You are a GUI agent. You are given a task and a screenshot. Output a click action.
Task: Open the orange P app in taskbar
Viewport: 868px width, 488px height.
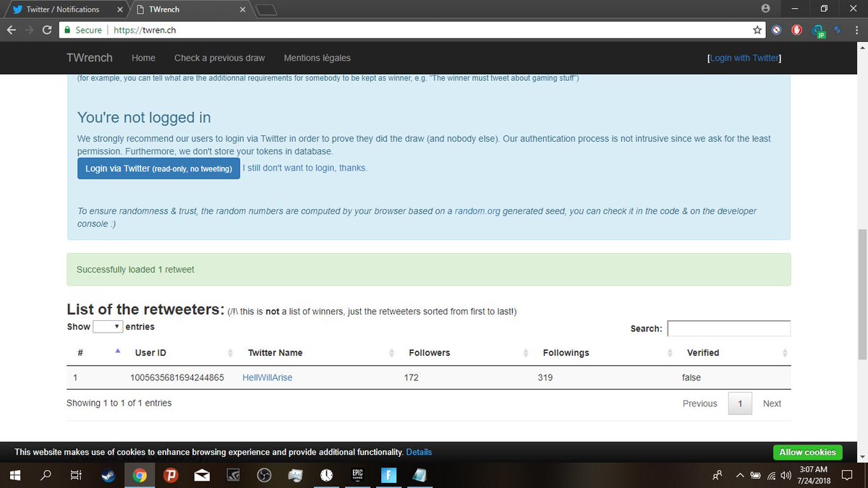pos(171,475)
